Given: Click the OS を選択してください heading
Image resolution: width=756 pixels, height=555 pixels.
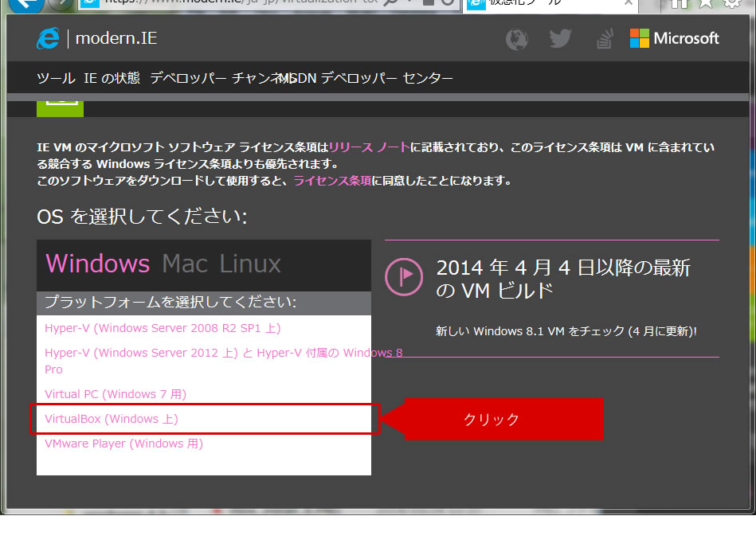Looking at the screenshot, I should click(143, 217).
